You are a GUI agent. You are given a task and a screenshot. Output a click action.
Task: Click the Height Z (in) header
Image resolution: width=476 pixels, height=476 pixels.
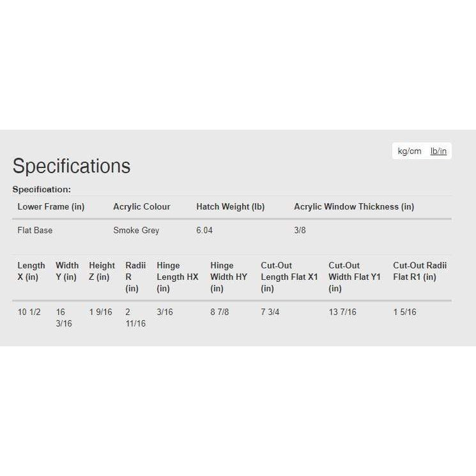pos(102,271)
